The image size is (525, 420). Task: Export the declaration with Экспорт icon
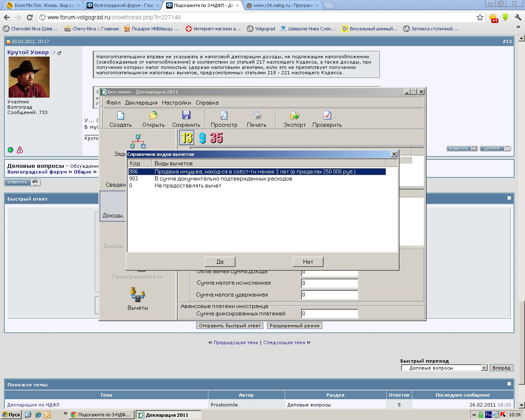[294, 115]
